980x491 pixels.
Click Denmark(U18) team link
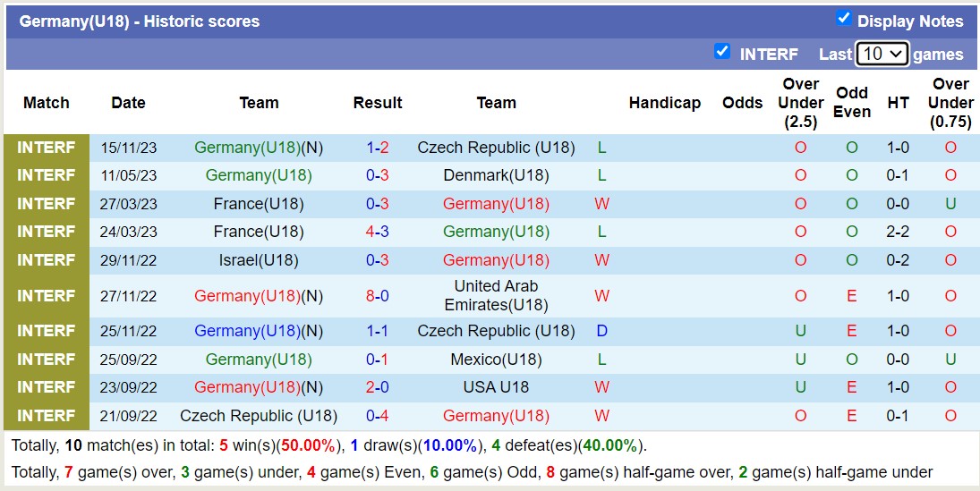point(496,175)
